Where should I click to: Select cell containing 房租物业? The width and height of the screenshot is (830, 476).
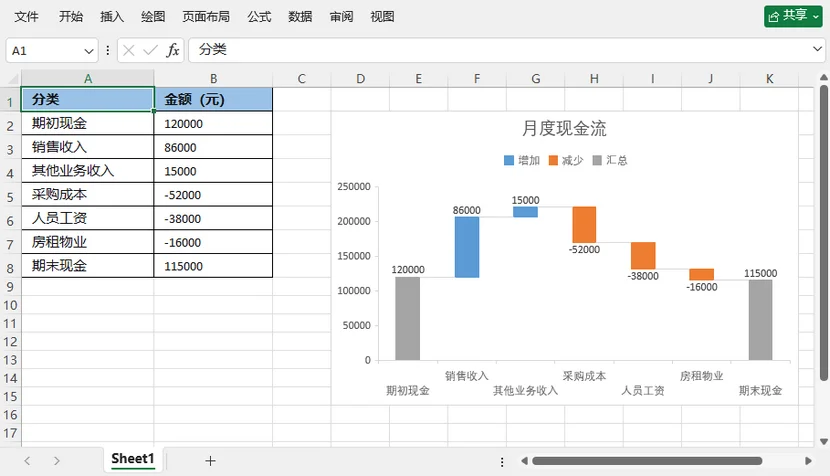[88, 242]
